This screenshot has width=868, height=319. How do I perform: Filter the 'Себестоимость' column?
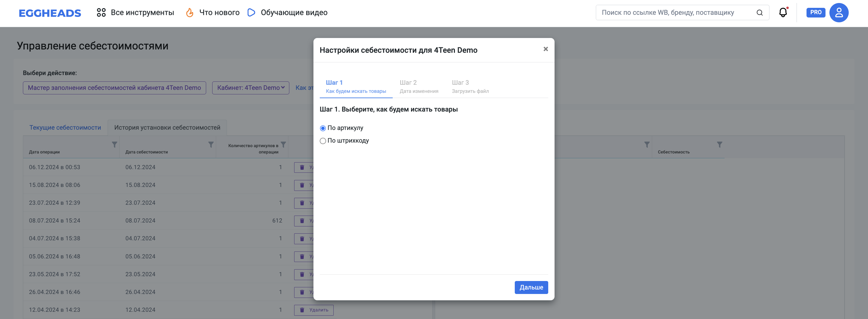719,145
